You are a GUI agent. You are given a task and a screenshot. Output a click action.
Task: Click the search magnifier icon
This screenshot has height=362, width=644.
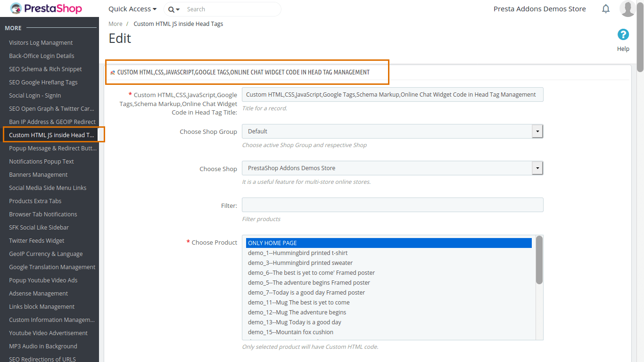click(171, 9)
